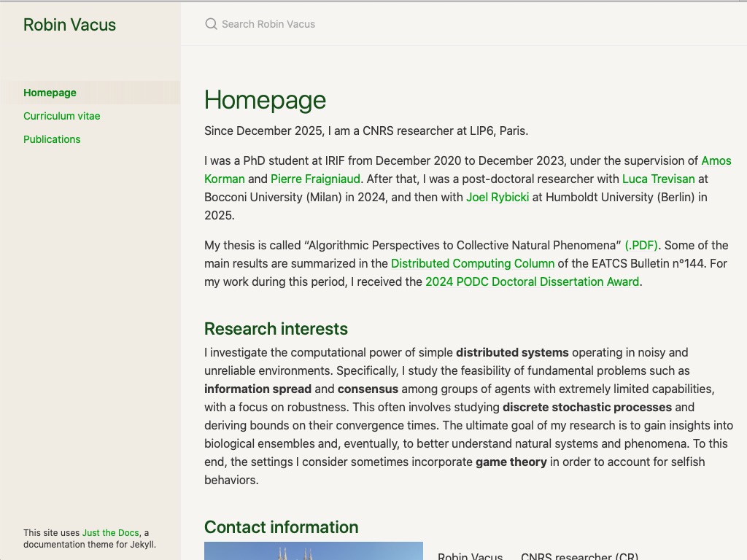This screenshot has width=747, height=560.
Task: Download the thesis (.PDF) link
Action: point(641,245)
